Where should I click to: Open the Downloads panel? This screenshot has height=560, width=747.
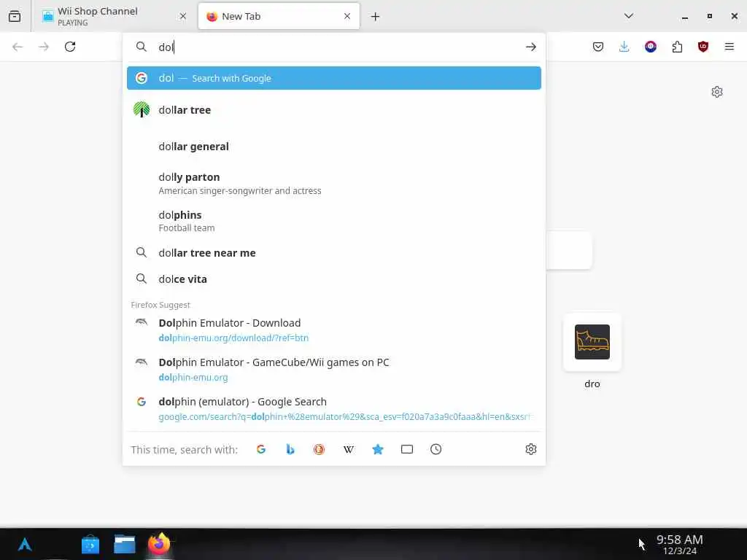[x=624, y=47]
